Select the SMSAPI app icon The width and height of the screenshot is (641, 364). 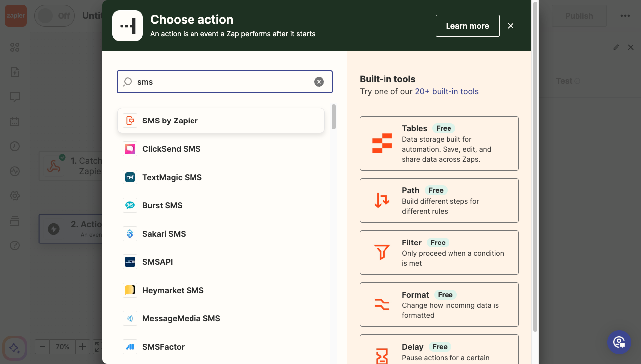pyautogui.click(x=130, y=262)
